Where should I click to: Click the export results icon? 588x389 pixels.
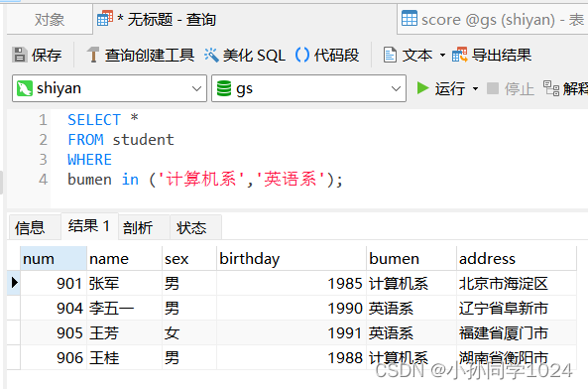coord(460,56)
